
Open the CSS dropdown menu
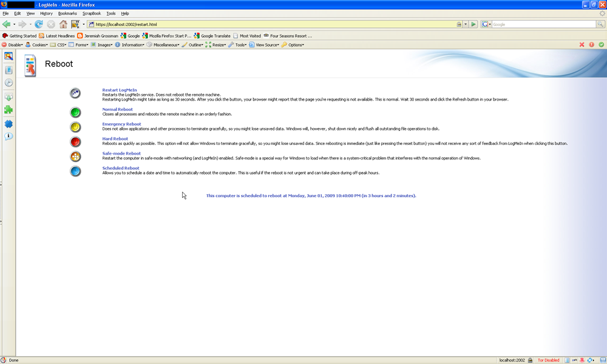pos(58,45)
